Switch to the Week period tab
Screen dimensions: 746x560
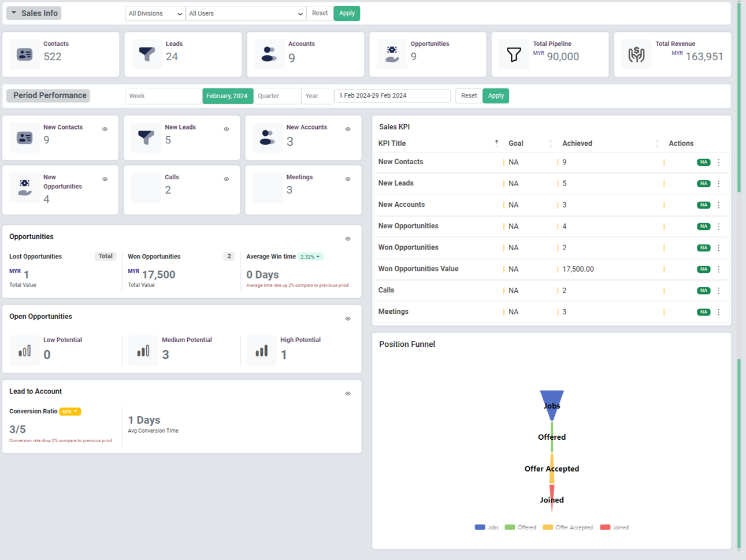click(x=164, y=96)
